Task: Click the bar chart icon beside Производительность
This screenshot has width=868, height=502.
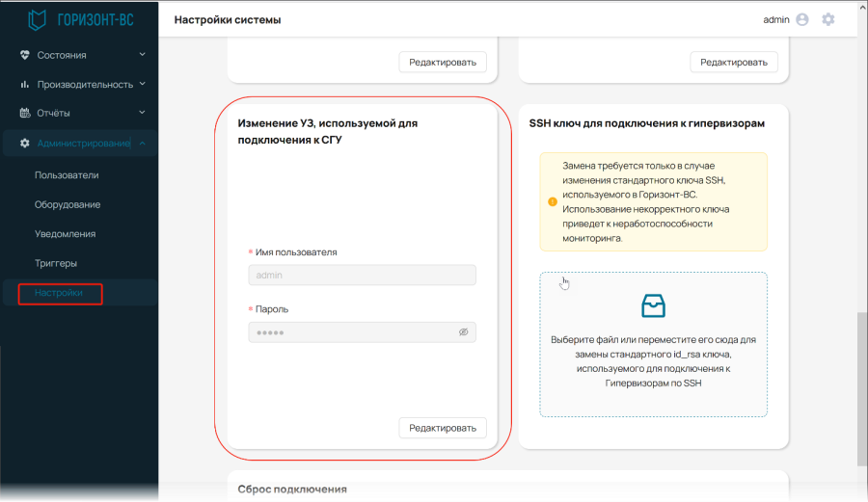Action: click(24, 84)
